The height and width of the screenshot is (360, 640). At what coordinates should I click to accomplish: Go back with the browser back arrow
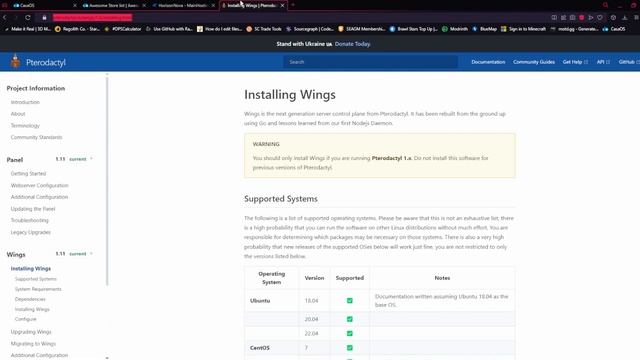click(x=4, y=18)
